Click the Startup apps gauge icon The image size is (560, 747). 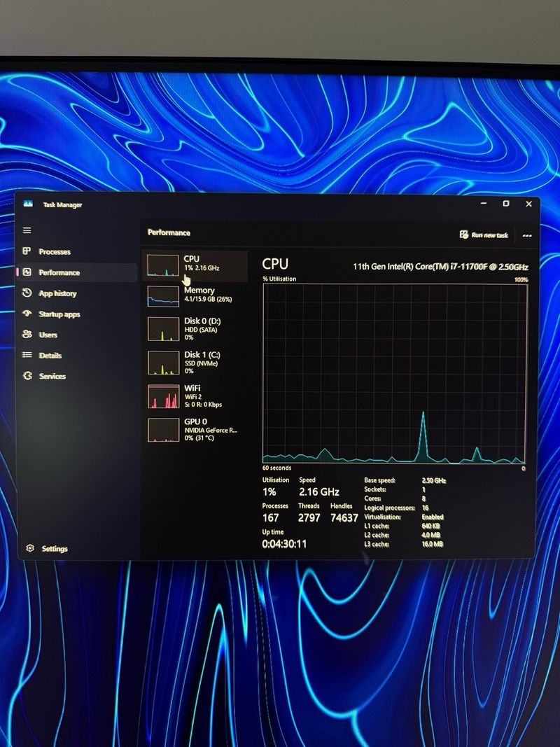(27, 314)
